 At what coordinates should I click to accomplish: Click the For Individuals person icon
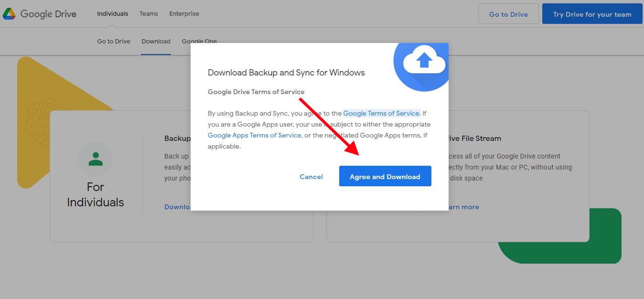96,159
